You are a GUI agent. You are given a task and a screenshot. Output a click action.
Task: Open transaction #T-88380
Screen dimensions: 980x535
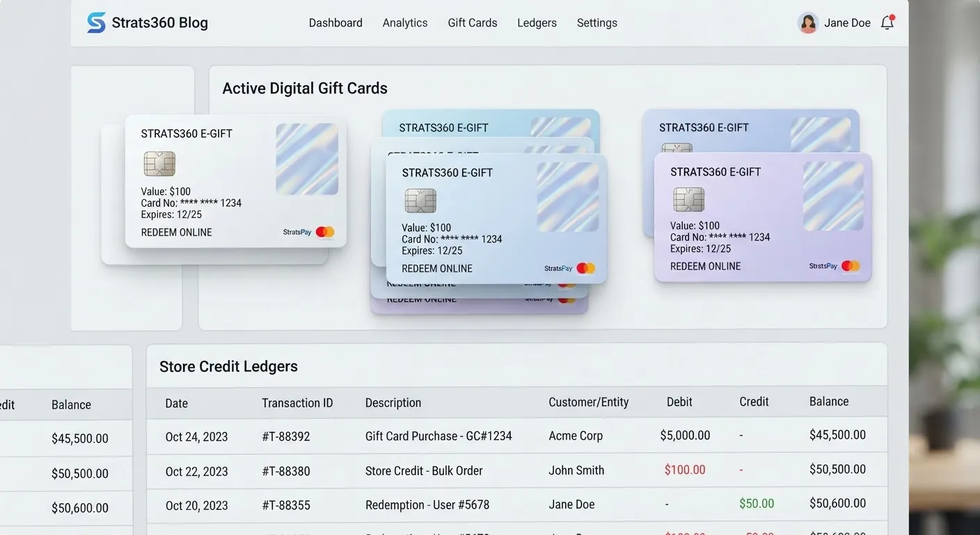pos(286,471)
